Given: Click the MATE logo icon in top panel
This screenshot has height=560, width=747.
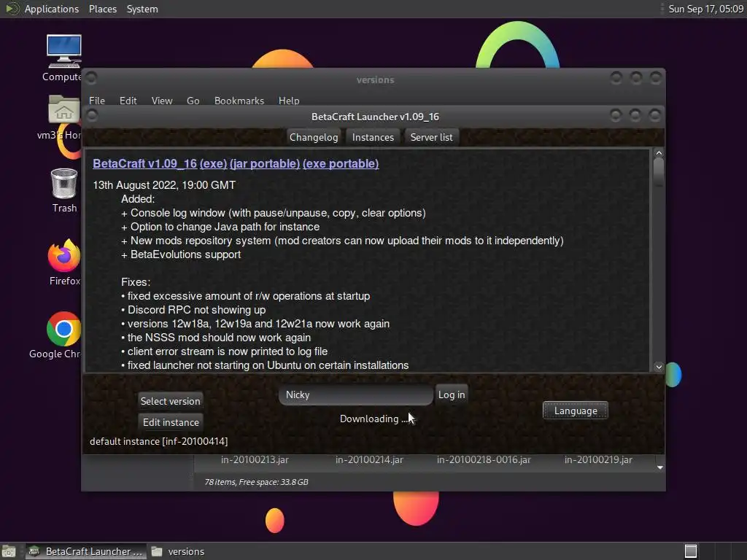Looking at the screenshot, I should [x=12, y=9].
